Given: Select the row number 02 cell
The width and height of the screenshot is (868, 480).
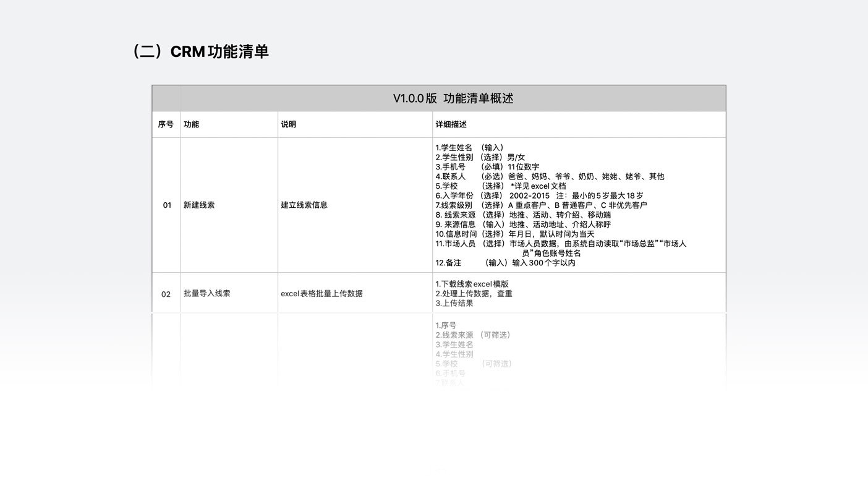Looking at the screenshot, I should pos(166,293).
